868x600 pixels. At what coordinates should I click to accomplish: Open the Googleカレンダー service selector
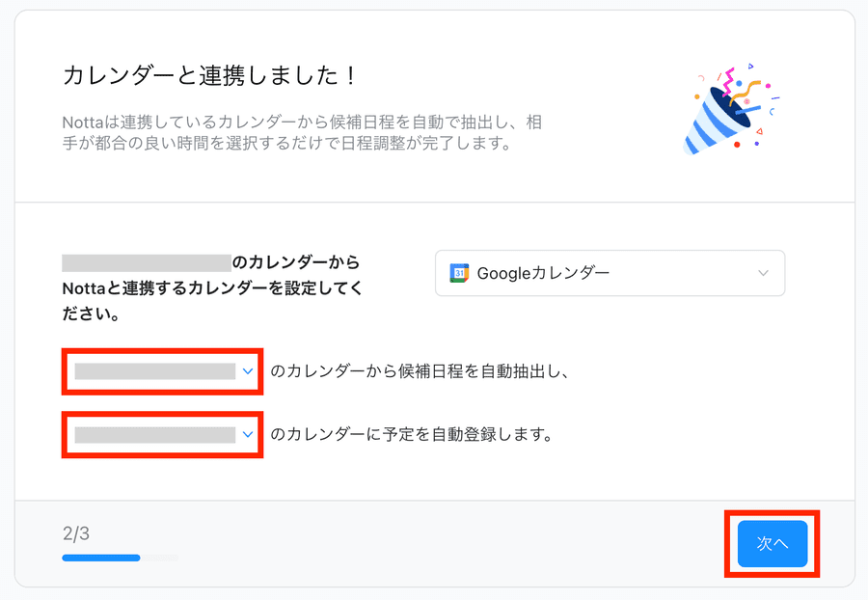tap(610, 273)
